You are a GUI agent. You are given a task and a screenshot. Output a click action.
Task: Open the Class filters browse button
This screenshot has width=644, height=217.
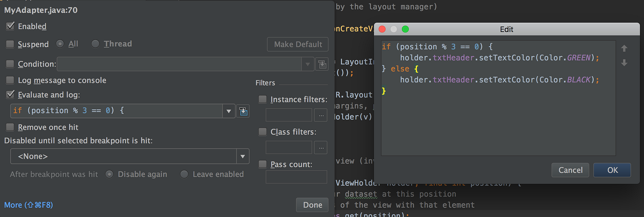coord(321,148)
